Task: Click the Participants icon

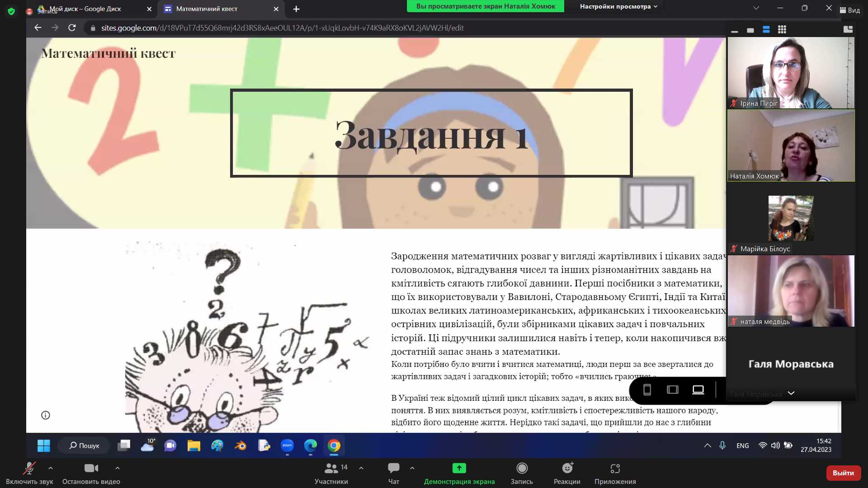Action: pos(331,468)
